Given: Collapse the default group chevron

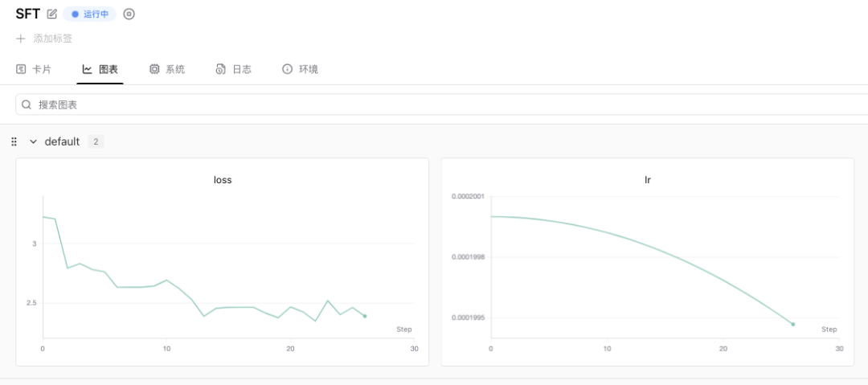Looking at the screenshot, I should pos(33,141).
